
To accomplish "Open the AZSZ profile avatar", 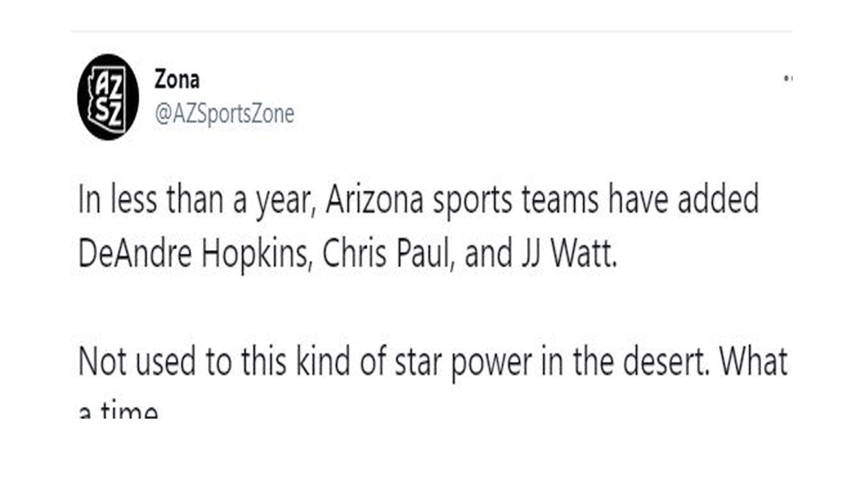I will (x=108, y=97).
